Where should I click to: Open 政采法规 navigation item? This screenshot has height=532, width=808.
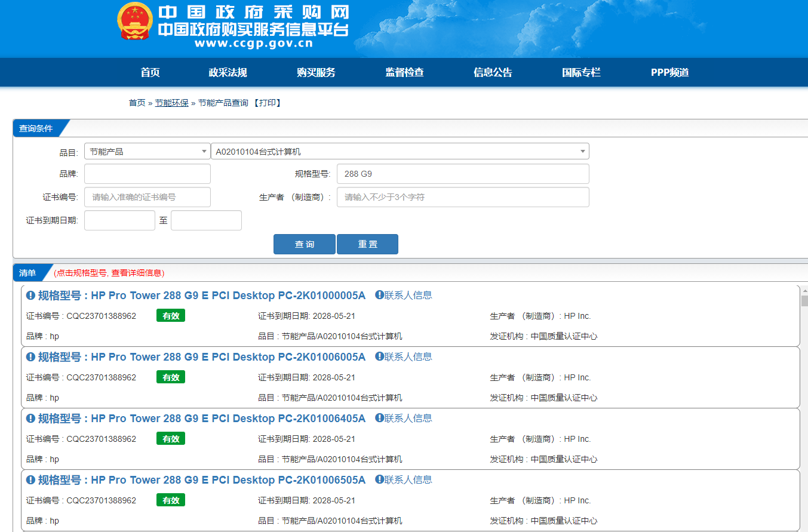click(x=228, y=73)
